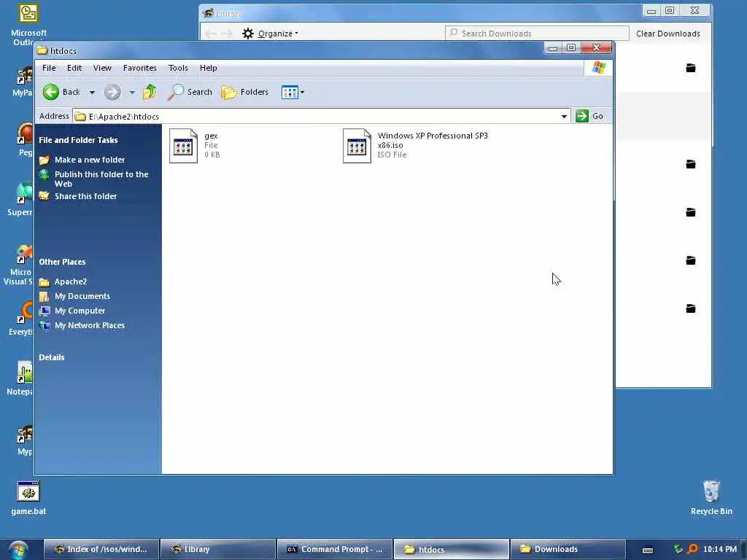Click Make a new folder
Image resolution: width=747 pixels, height=560 pixels.
pos(90,160)
